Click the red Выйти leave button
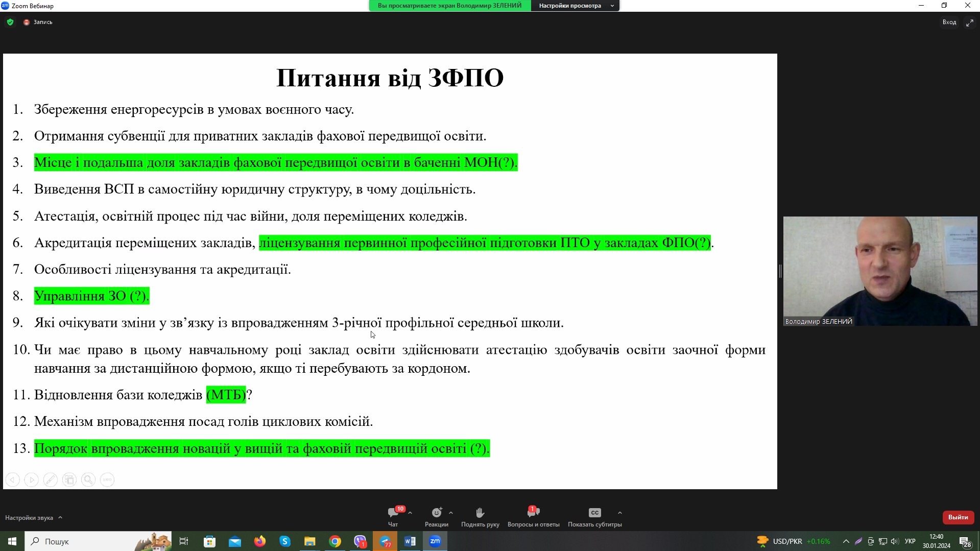This screenshot has height=551, width=980. pyautogui.click(x=958, y=517)
